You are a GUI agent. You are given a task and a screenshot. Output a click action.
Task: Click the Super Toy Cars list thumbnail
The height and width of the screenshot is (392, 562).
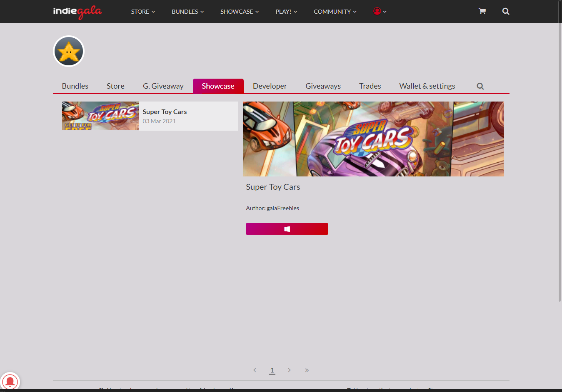pyautogui.click(x=100, y=116)
